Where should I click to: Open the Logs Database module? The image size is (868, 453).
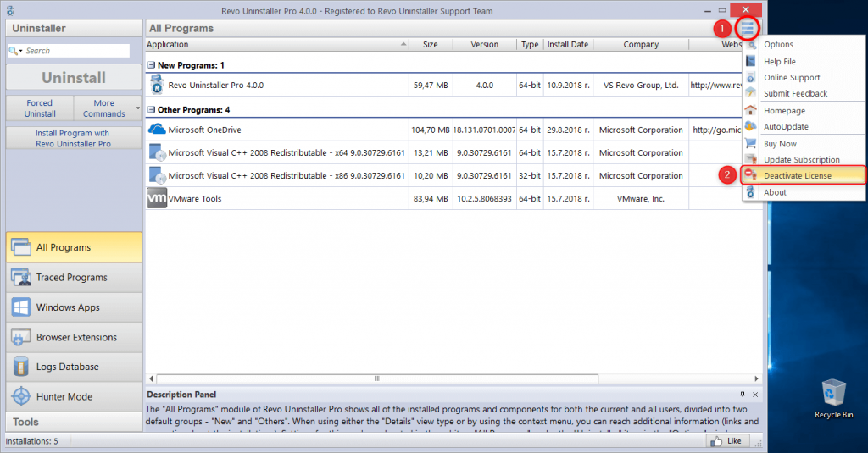click(x=74, y=367)
